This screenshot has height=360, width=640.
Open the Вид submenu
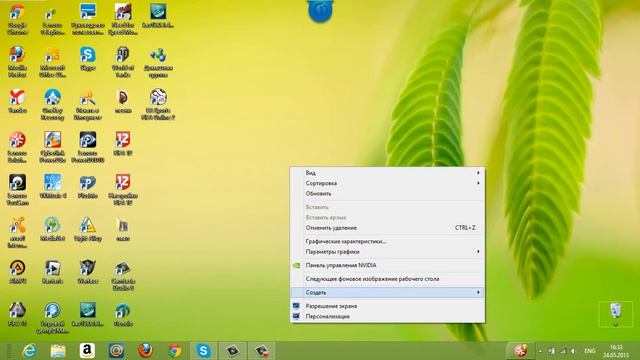tap(387, 173)
